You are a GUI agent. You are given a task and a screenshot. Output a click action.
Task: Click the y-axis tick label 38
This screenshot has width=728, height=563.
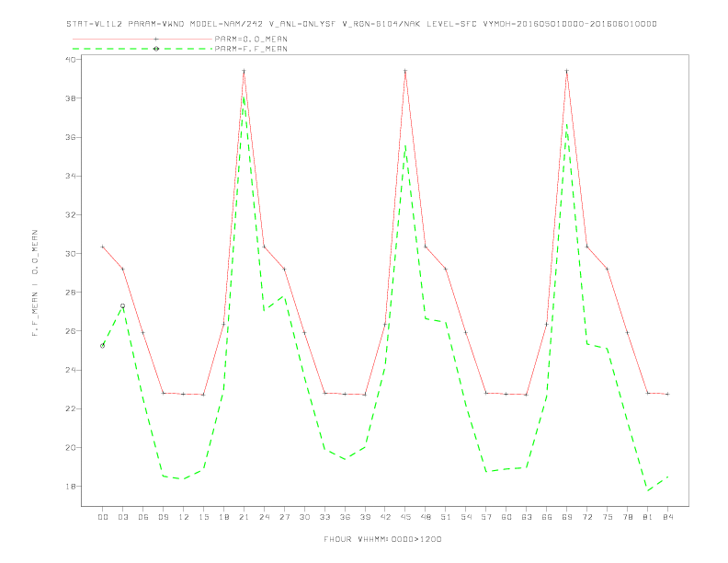click(x=71, y=98)
